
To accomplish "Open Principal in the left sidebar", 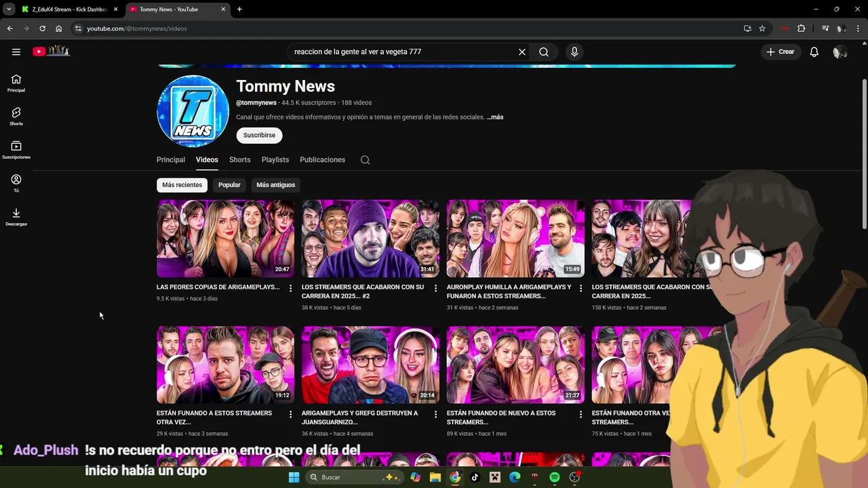I will (x=16, y=83).
